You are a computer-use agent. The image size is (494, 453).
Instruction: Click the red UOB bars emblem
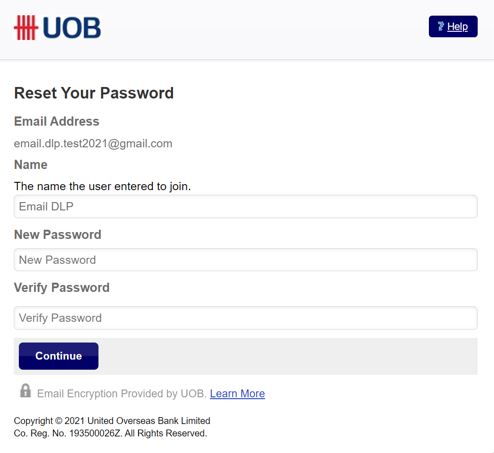coord(26,28)
